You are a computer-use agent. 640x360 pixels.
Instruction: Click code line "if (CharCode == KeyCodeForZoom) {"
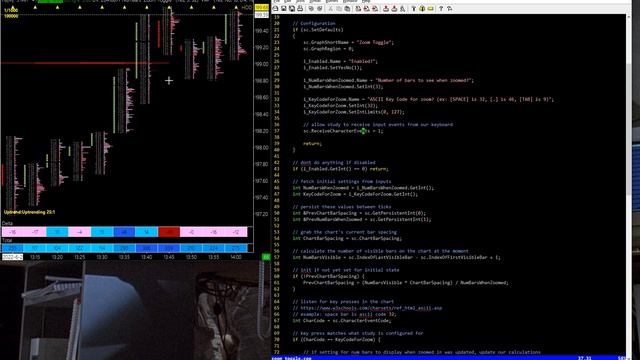click(x=336, y=340)
